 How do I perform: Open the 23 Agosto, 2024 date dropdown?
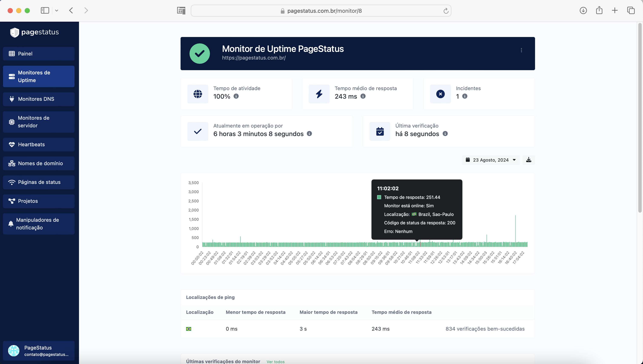pos(491,160)
